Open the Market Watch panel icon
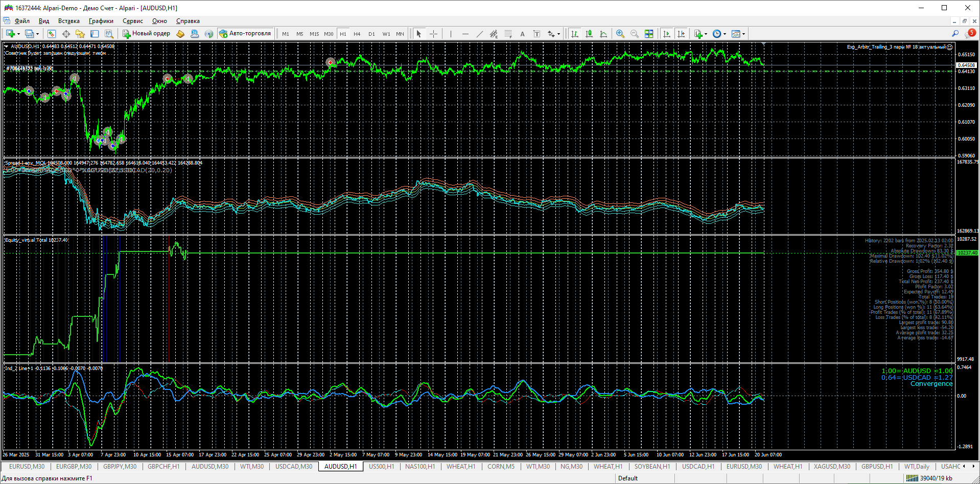 (52, 34)
